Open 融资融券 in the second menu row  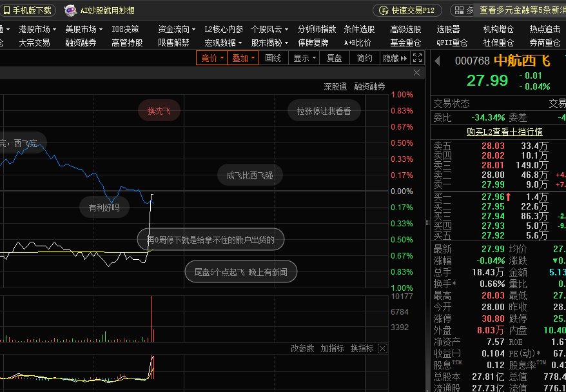[81, 43]
